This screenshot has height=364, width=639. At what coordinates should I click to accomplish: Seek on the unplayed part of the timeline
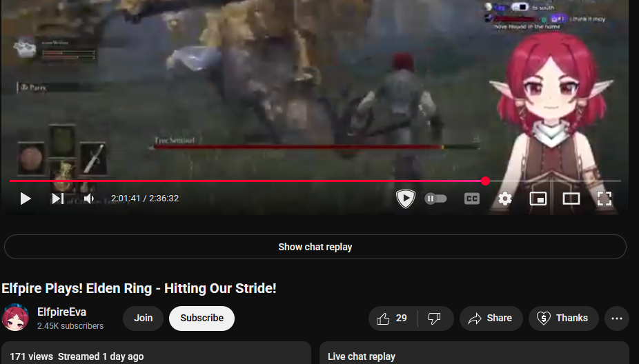pyautogui.click(x=555, y=181)
